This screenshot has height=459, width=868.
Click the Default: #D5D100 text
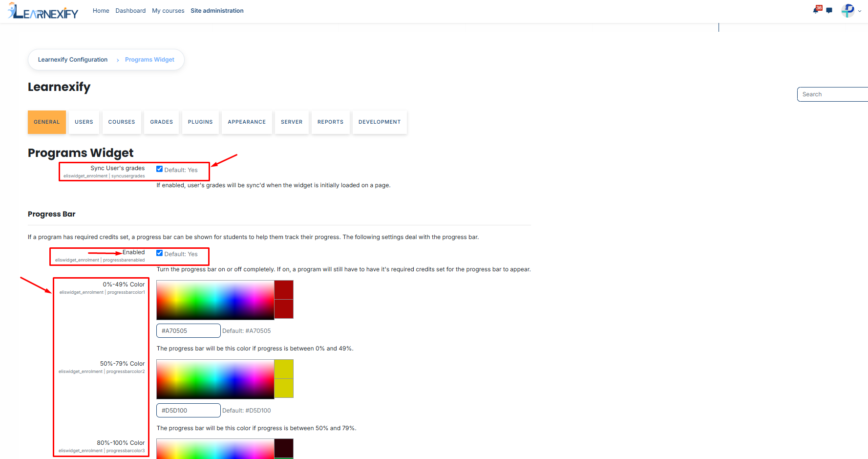tap(247, 411)
